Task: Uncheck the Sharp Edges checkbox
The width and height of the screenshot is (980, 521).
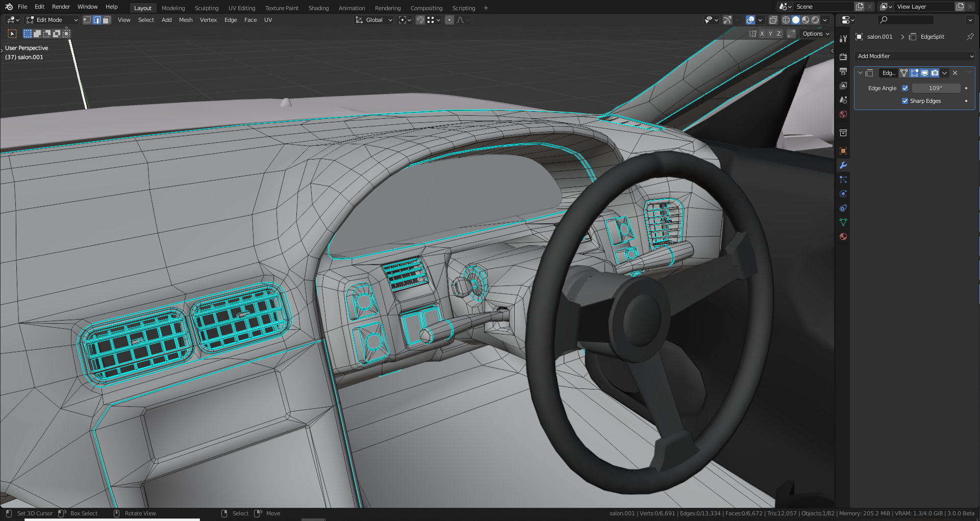Action: click(905, 101)
